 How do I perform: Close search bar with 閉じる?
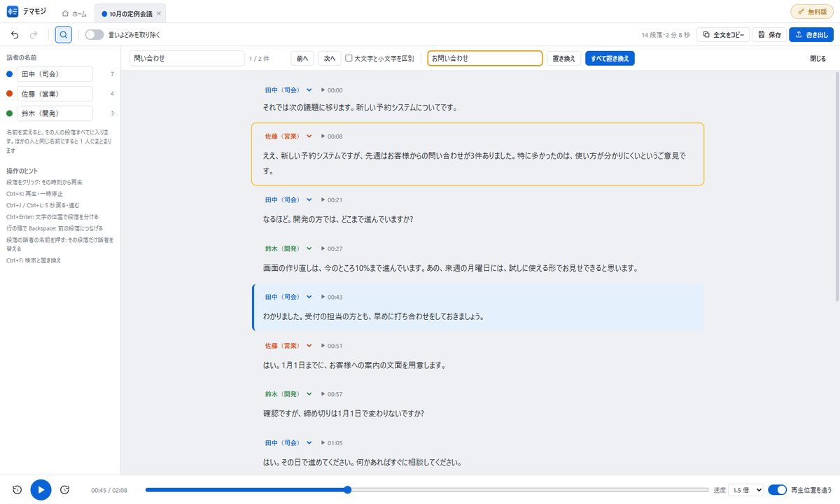[x=818, y=59]
